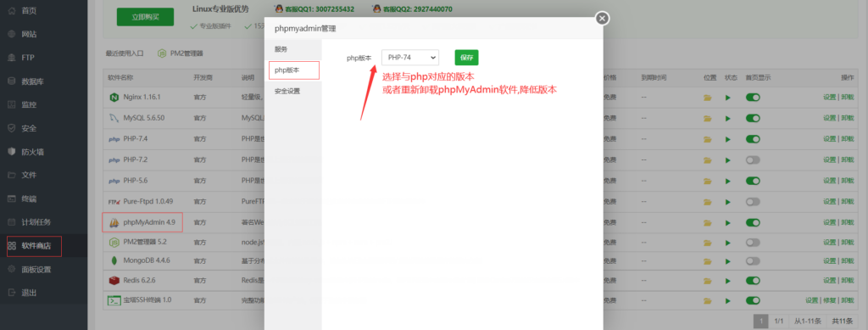
Task: Click status play icon for PHP-5.6 row
Action: coord(728,181)
